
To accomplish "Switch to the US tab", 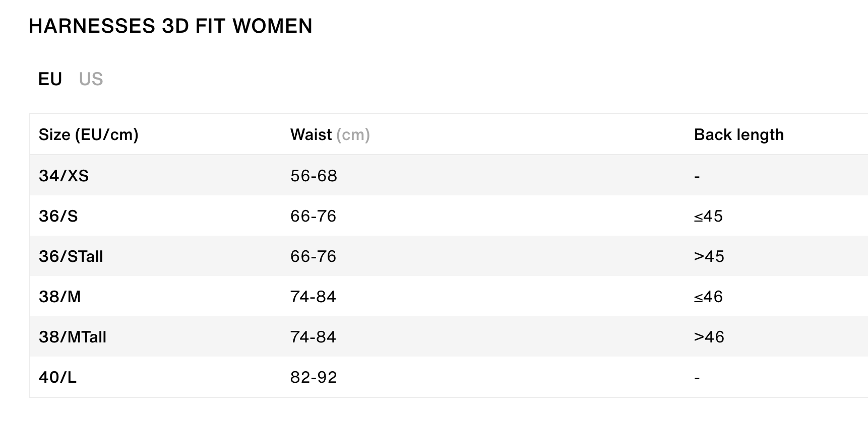I will 91,79.
